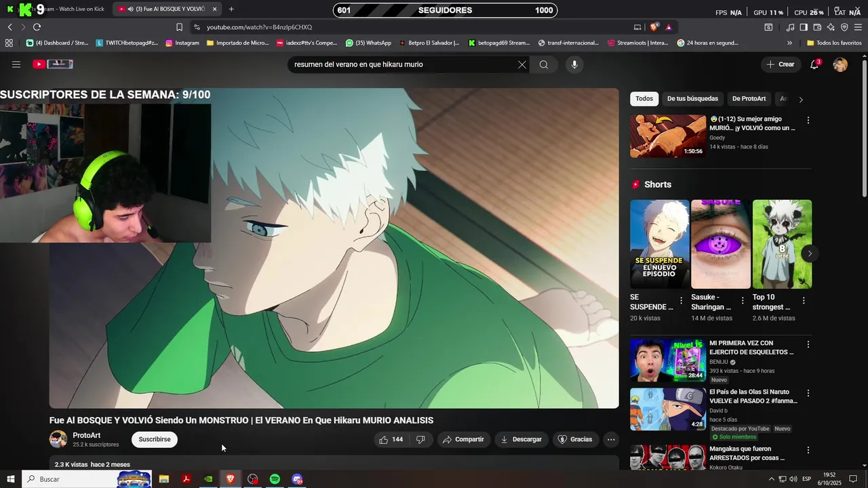Select the De tus búsquedas chip

[x=692, y=98]
